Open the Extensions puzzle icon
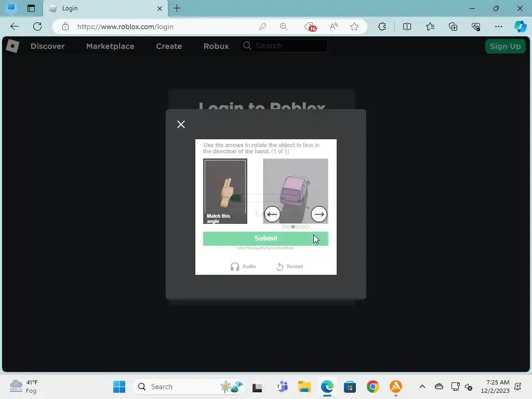 pos(382,26)
